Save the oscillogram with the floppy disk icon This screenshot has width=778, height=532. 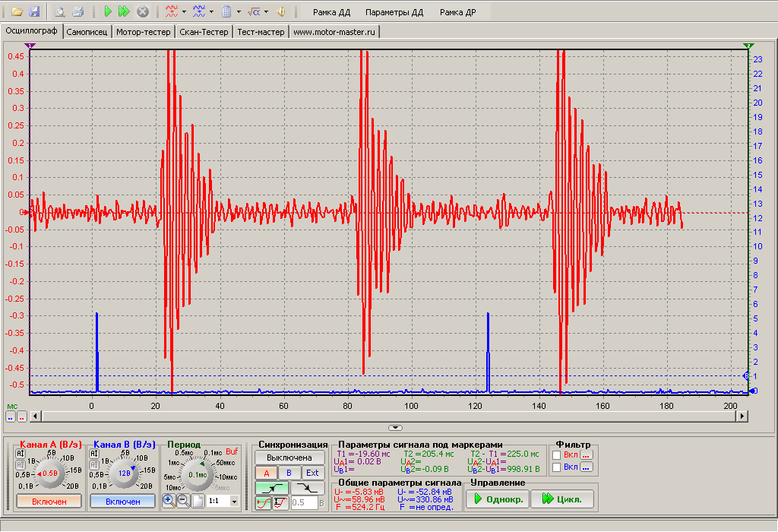coord(33,11)
